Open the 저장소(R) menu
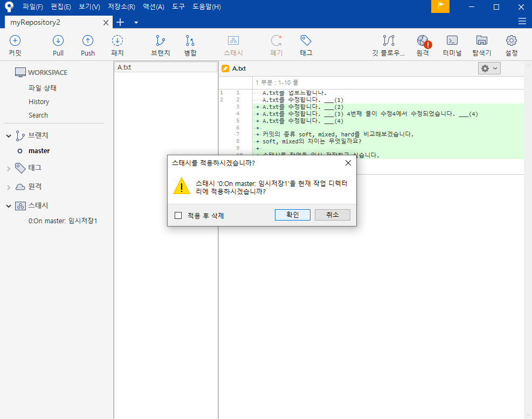 (121, 7)
